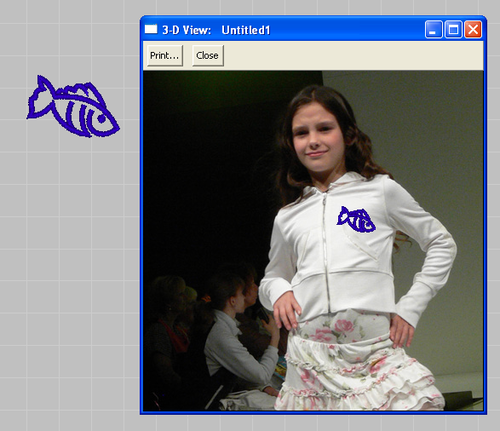Click the Print... button
The height and width of the screenshot is (431, 500).
[165, 56]
